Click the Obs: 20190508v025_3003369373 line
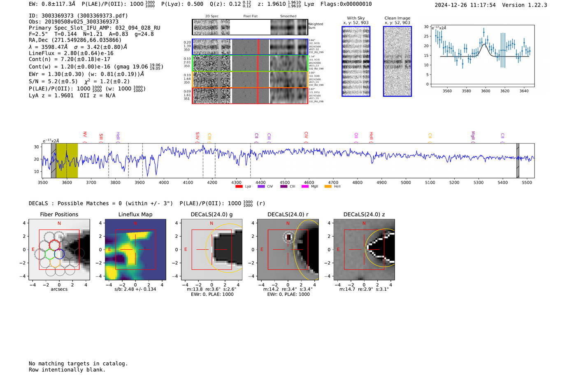 click(x=74, y=22)
